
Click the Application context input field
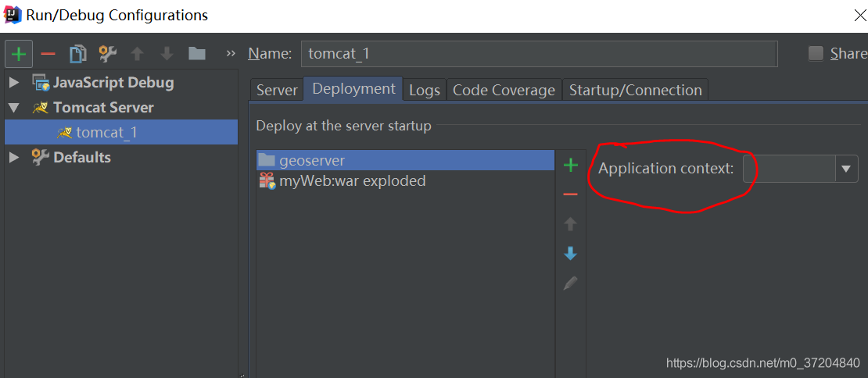[789, 169]
